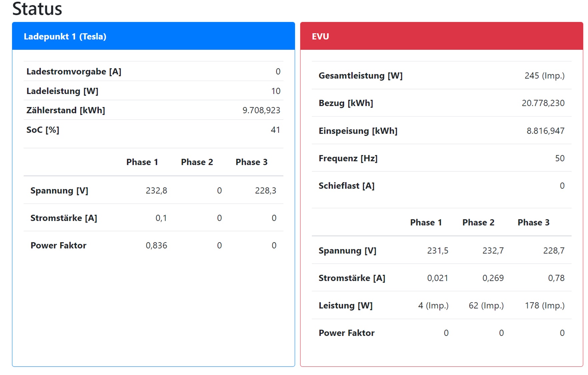The width and height of the screenshot is (588, 375).
Task: Click the Schieflast [A] label
Action: coord(346,186)
